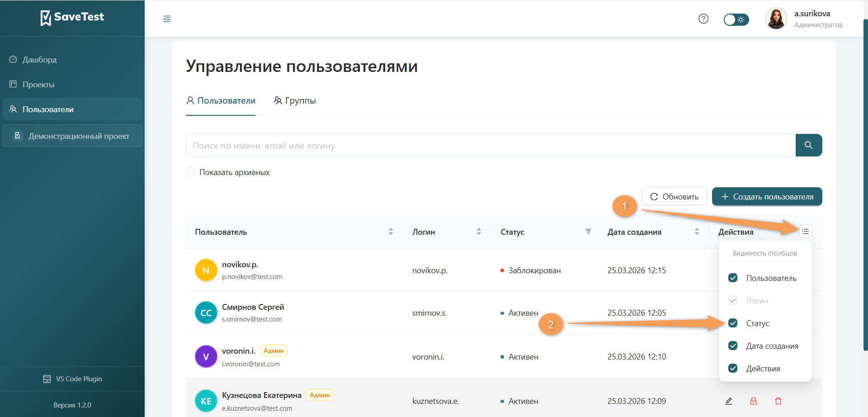868x417 pixels.
Task: Click the search magnifier icon
Action: coord(809,145)
